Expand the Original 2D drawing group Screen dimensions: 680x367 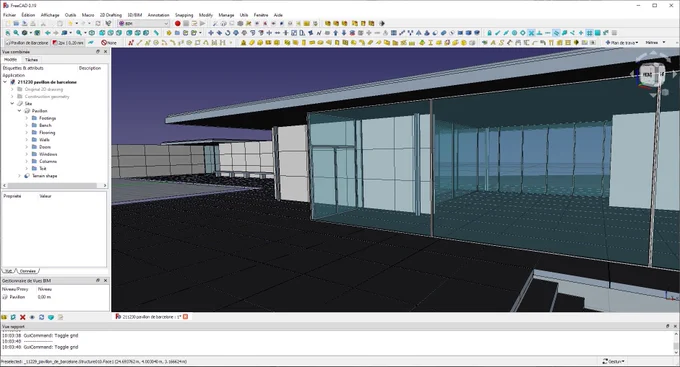[12, 89]
